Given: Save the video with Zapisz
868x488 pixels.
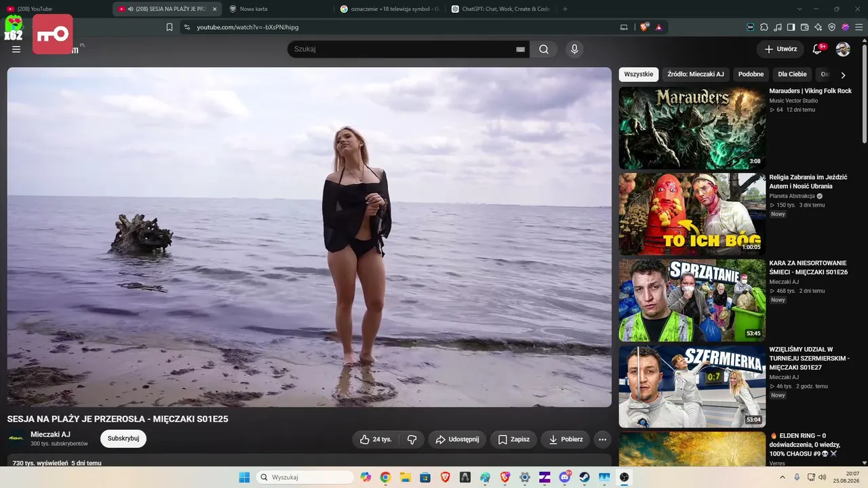Looking at the screenshot, I should [x=513, y=439].
